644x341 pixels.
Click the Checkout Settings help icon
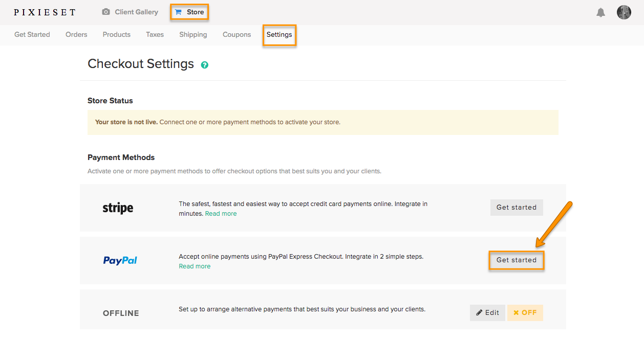205,65
